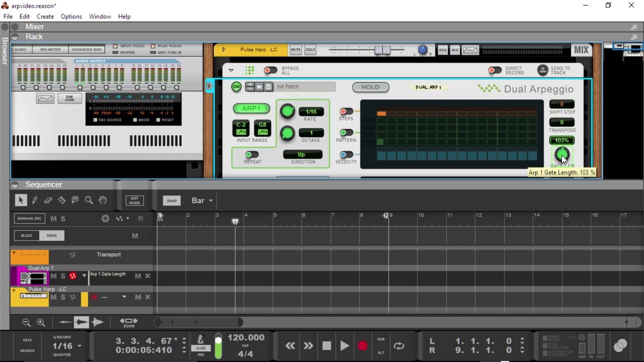Screen dimensions: 644x362
Task: Choose the medium clip height waveform icon
Action: pyautogui.click(x=81, y=322)
